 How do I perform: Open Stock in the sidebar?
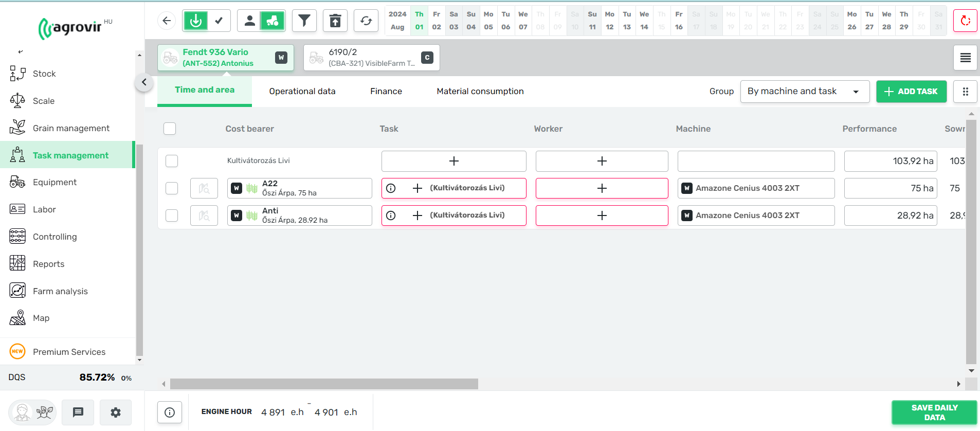[44, 74]
